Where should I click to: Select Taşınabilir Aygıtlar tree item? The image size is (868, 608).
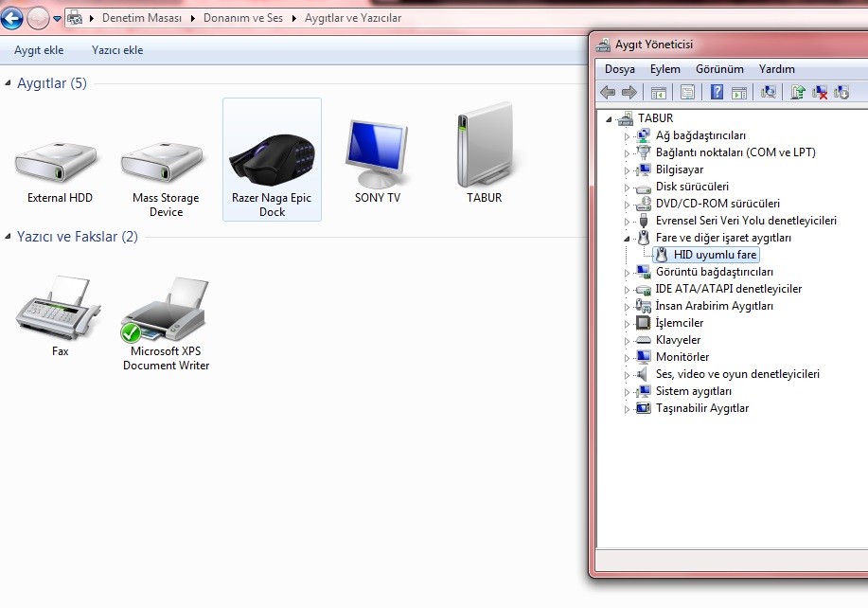pos(702,408)
